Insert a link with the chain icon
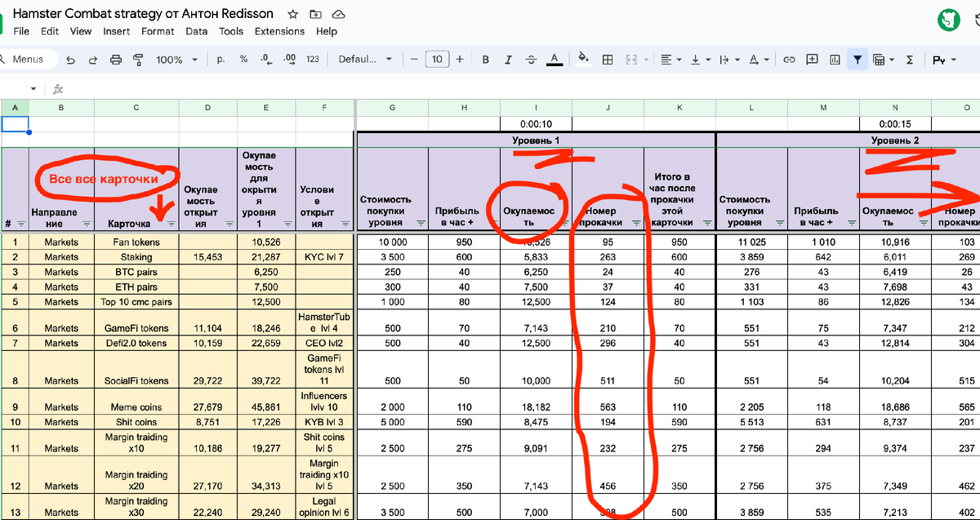 (789, 60)
